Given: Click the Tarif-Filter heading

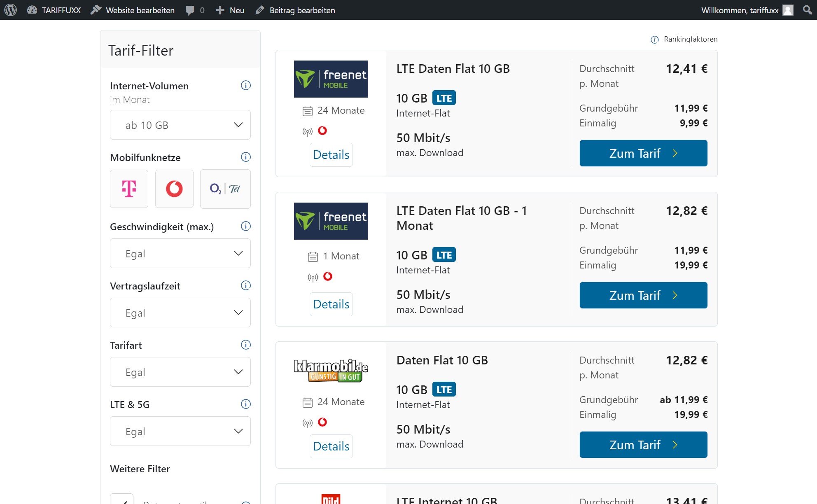Looking at the screenshot, I should tap(141, 51).
